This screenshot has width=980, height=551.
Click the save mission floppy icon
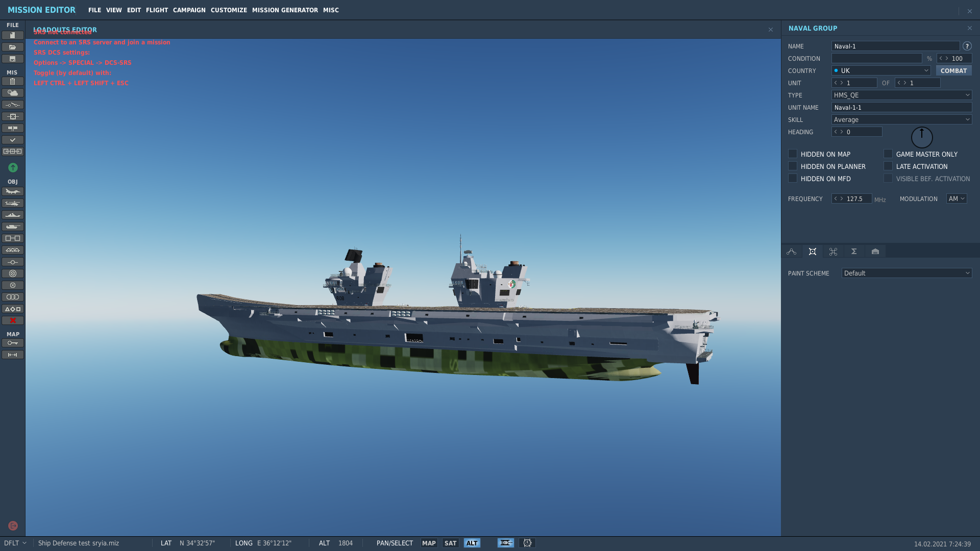pyautogui.click(x=13, y=59)
